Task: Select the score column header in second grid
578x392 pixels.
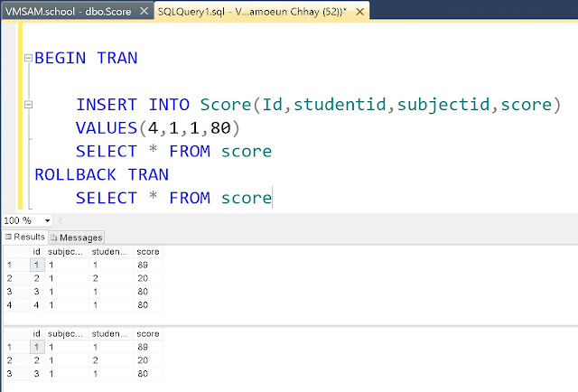Action: pyautogui.click(x=148, y=333)
